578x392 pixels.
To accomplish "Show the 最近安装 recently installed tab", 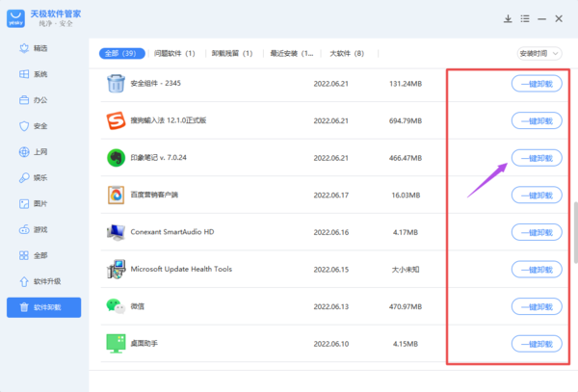I will point(289,53).
